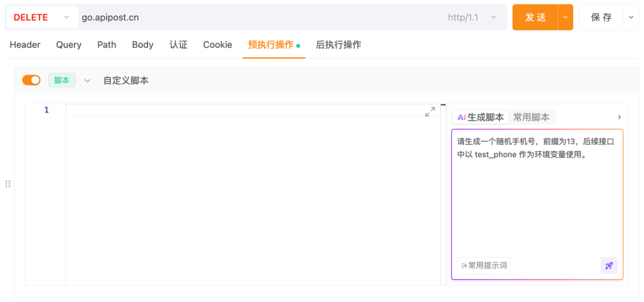Click the URL field showing go.apipost.cn
Screen dimensions: 644x302
coord(259,17)
